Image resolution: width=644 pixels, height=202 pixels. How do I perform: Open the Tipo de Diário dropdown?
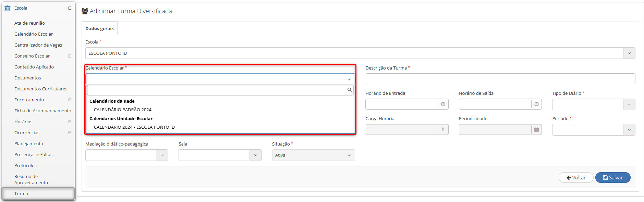tap(594, 104)
